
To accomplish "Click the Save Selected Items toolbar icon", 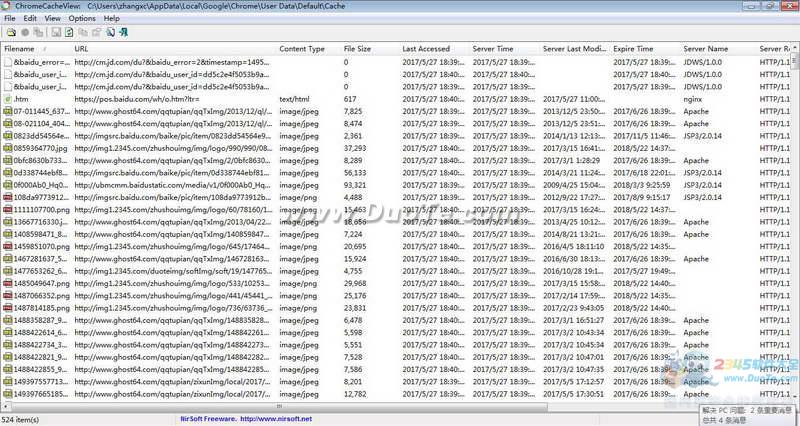I will coord(56,32).
